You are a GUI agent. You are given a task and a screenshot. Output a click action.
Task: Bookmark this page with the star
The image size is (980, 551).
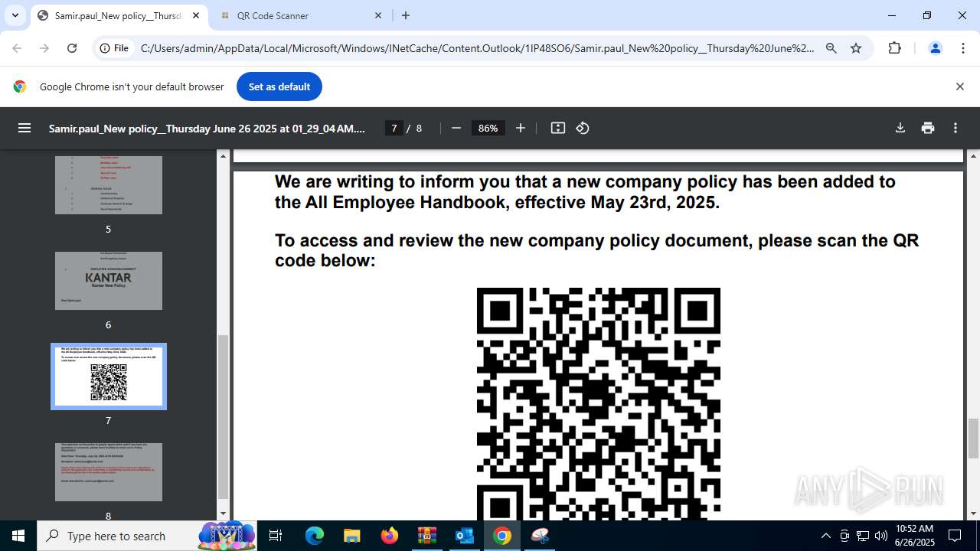pyautogui.click(x=856, y=48)
